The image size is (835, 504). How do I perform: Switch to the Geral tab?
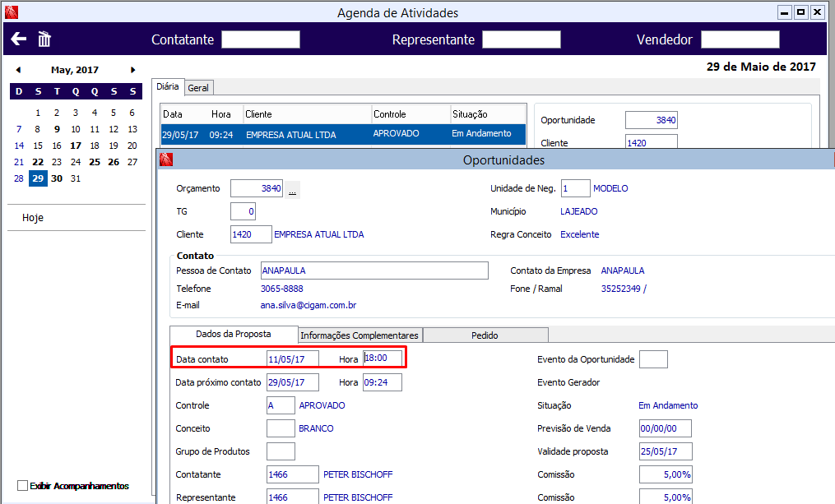198,88
